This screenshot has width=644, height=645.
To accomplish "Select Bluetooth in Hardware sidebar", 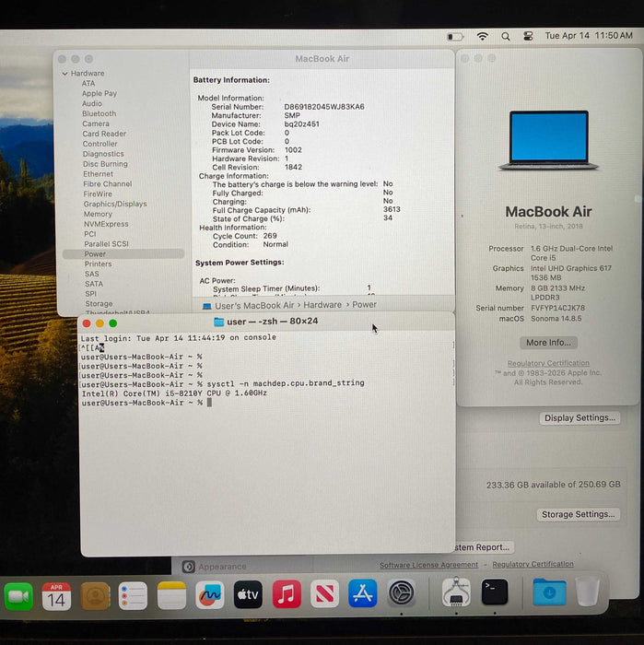I will pos(99,113).
